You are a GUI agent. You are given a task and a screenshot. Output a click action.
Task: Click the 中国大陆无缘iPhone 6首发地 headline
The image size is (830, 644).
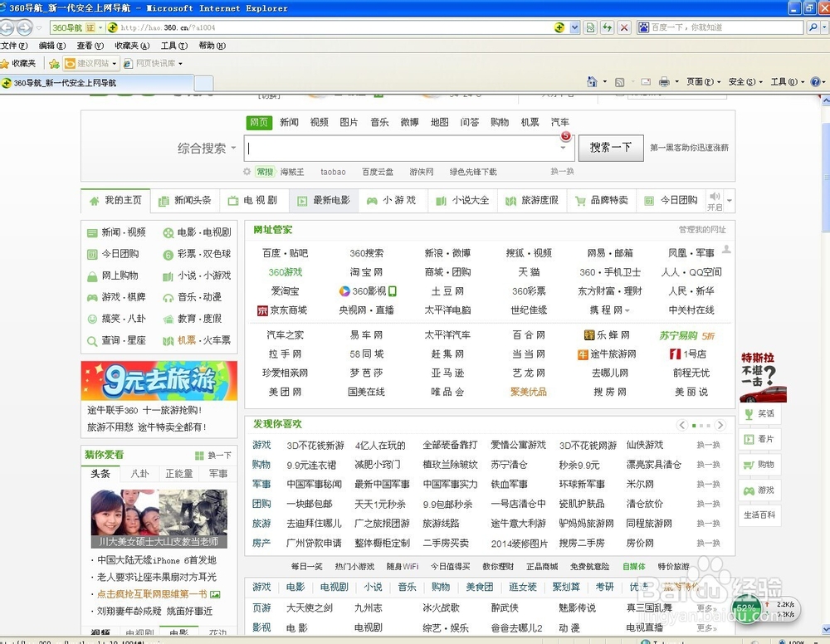(x=157, y=560)
